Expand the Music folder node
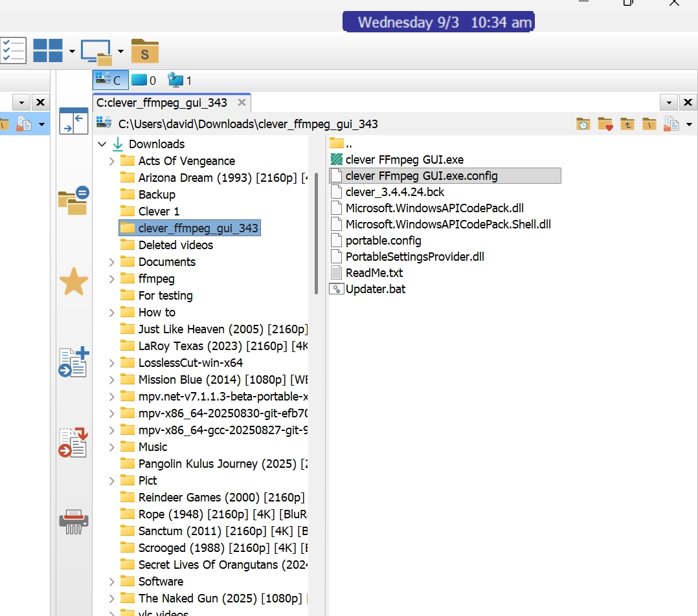Image resolution: width=698 pixels, height=616 pixels. tap(112, 447)
